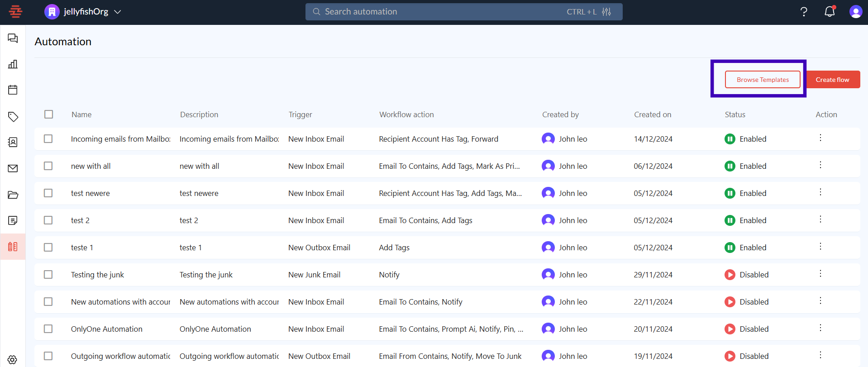Open the contacts icon in sidebar
Image resolution: width=868 pixels, height=367 pixels.
click(13, 143)
